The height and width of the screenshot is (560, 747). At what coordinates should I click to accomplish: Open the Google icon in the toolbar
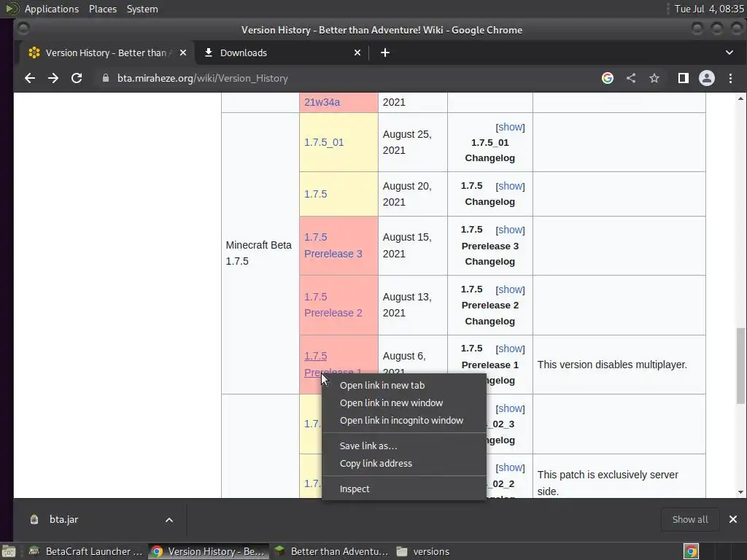[608, 78]
